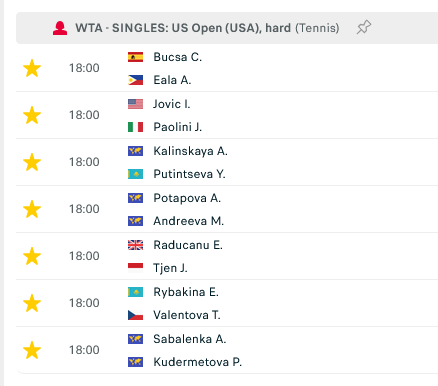438x386 pixels.
Task: Unfavorite Sabalenka vs Kudermetova match
Action: click(32, 350)
